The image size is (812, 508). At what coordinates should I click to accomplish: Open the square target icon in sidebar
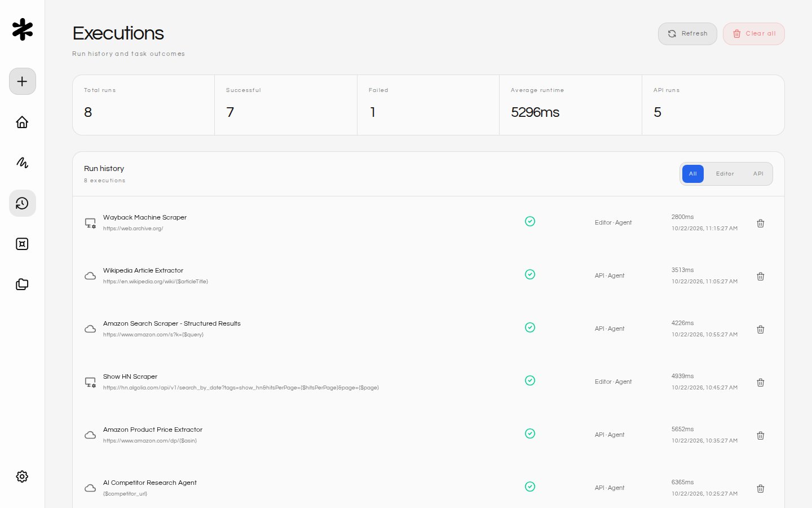(x=23, y=244)
